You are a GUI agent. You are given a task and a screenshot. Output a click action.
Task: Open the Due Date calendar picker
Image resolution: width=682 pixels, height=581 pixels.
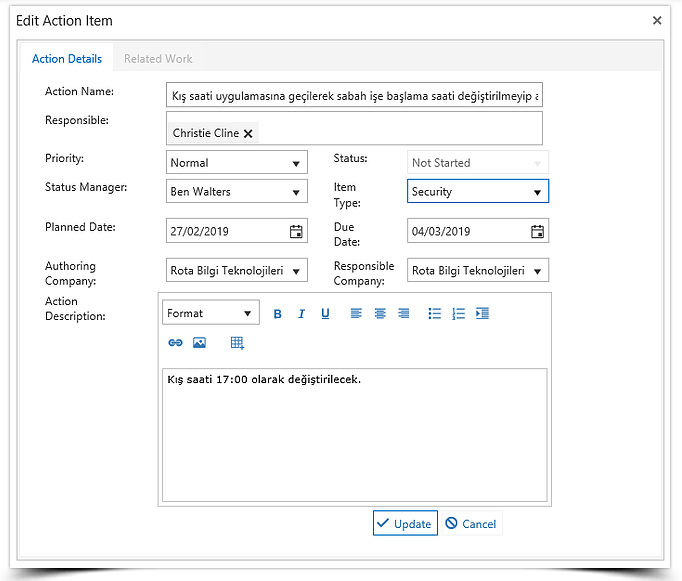click(537, 232)
